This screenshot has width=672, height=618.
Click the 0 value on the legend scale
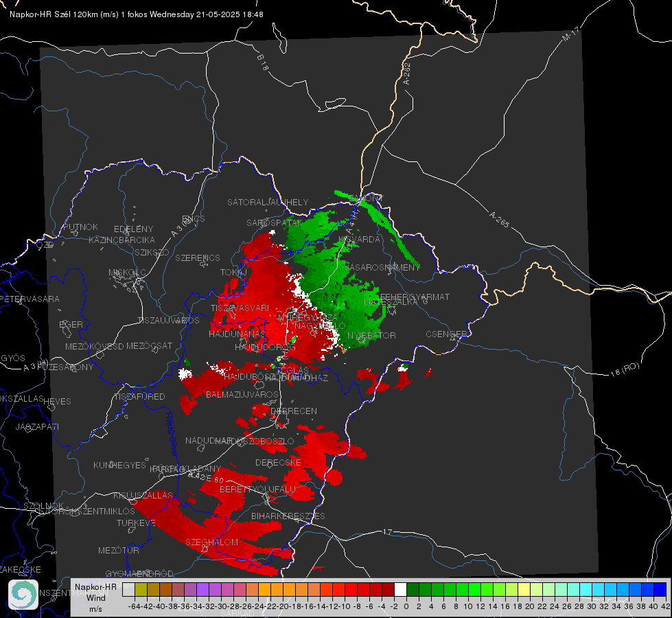(406, 606)
